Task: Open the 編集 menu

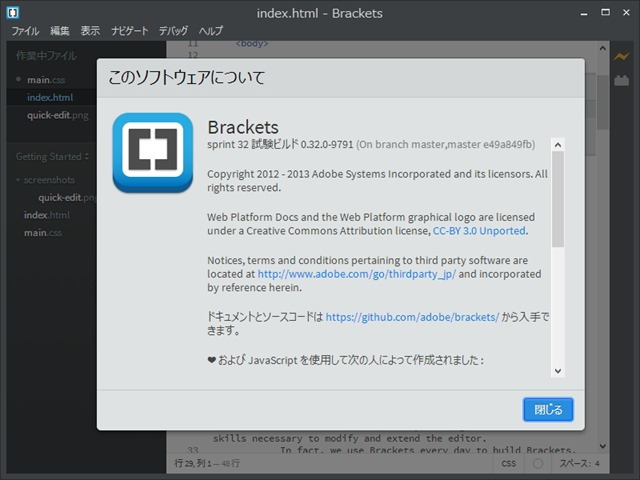Action: click(60, 31)
